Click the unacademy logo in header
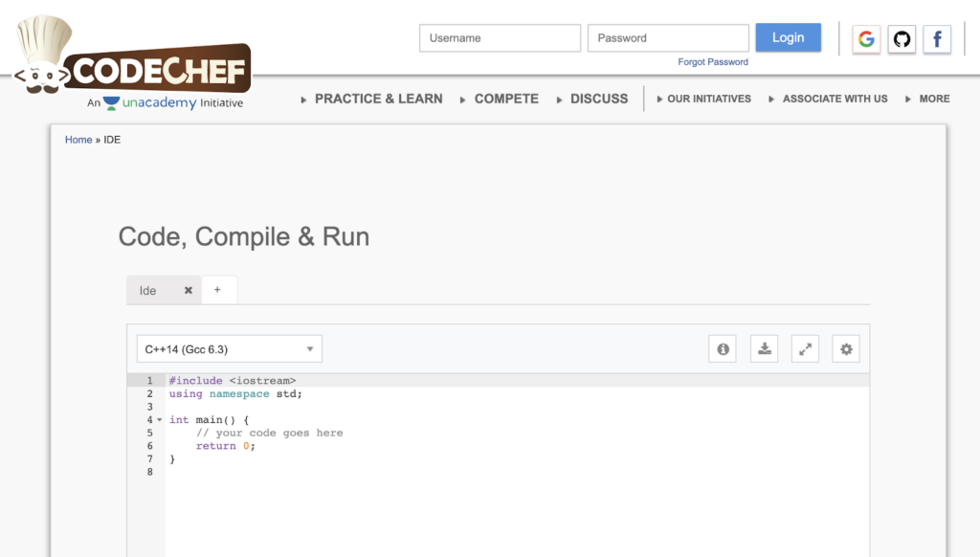 [x=113, y=102]
